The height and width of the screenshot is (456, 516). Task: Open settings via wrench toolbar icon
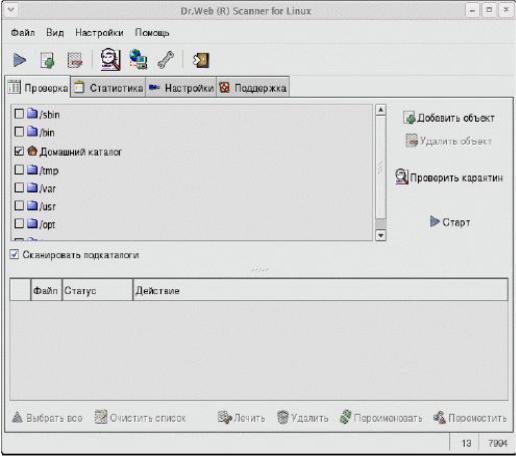166,60
